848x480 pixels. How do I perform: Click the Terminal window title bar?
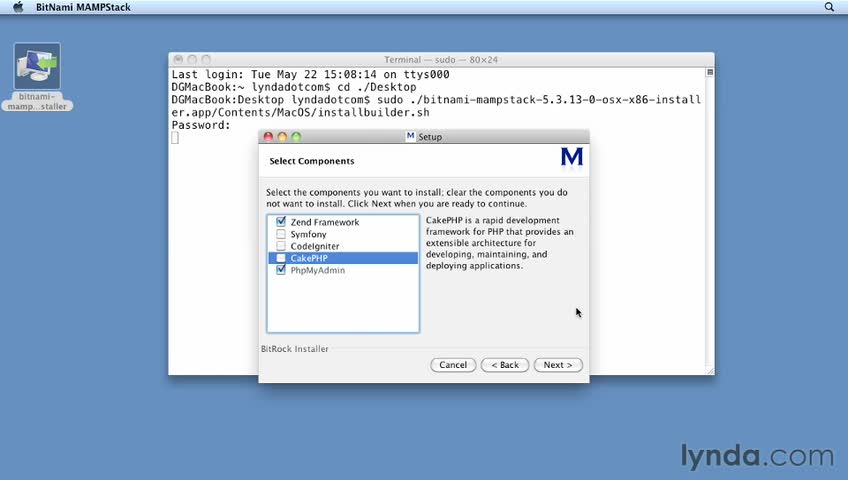(x=441, y=59)
